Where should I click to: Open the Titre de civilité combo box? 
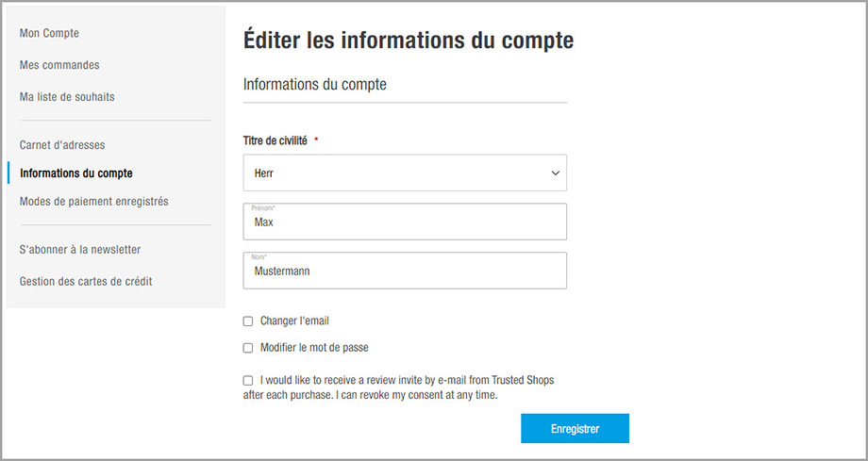[404, 173]
